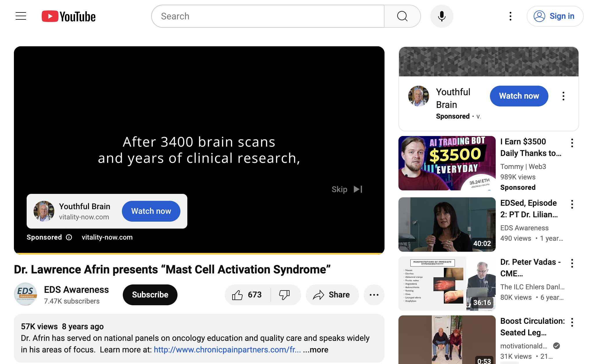Click the sidebar ad banner image
This screenshot has height=364, width=593.
click(489, 62)
